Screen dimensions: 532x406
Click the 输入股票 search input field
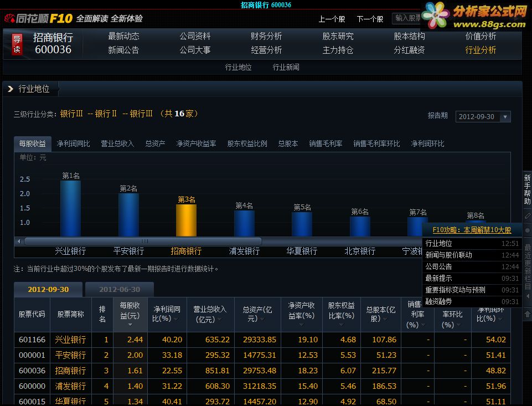(x=407, y=18)
